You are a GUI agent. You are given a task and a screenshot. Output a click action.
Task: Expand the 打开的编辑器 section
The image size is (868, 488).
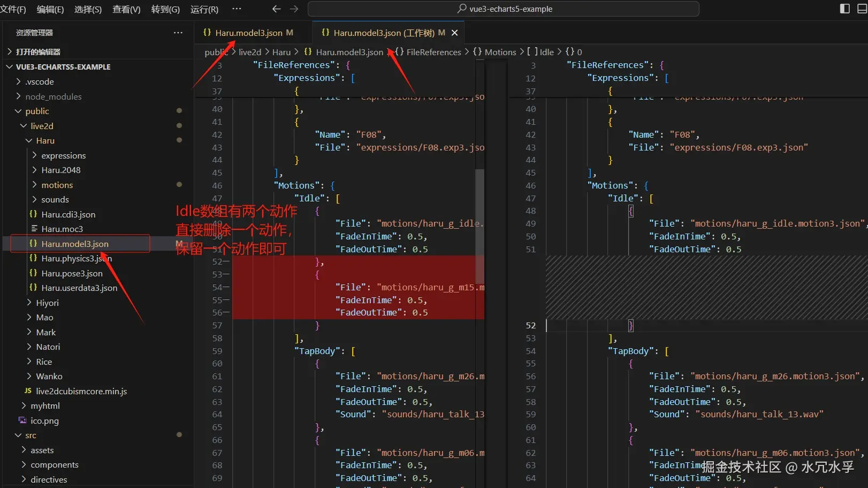(9, 51)
